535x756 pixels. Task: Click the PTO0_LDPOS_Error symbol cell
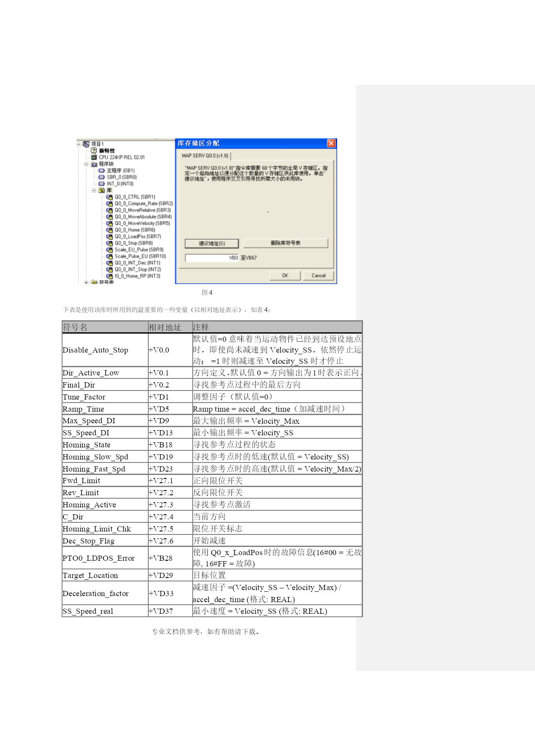105,558
